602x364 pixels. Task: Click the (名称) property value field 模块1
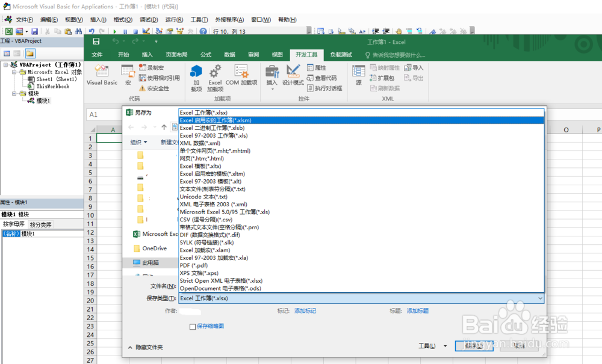pos(52,233)
